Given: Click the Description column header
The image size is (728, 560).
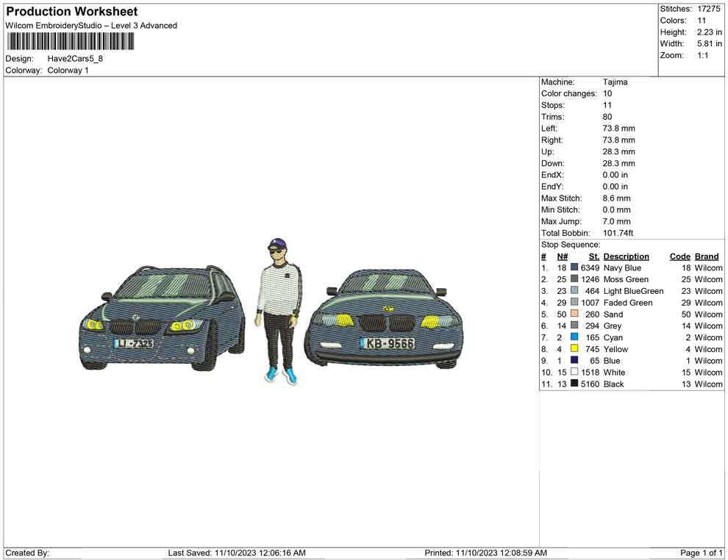Looking at the screenshot, I should 626,256.
